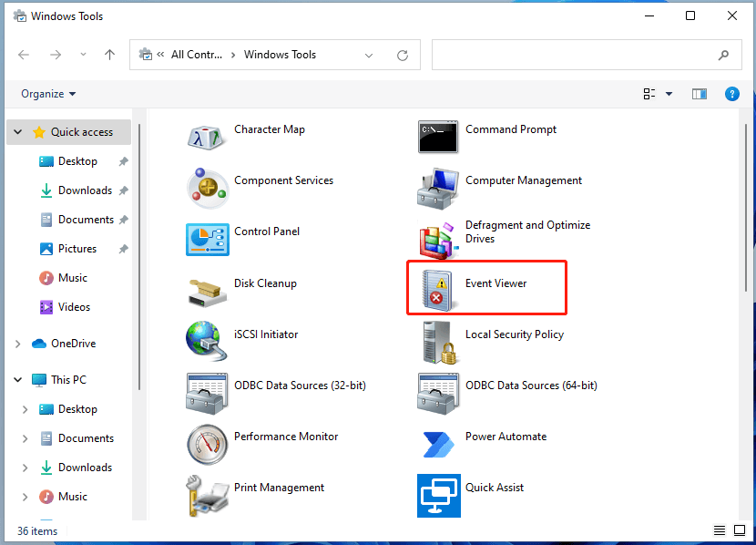Click the Help question mark icon
Screen dimensions: 756x545
(731, 94)
